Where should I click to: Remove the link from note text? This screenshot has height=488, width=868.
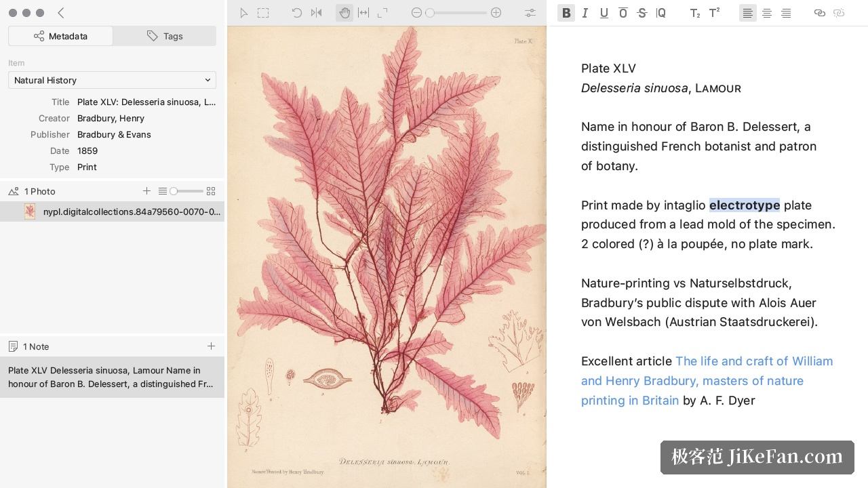tap(839, 13)
